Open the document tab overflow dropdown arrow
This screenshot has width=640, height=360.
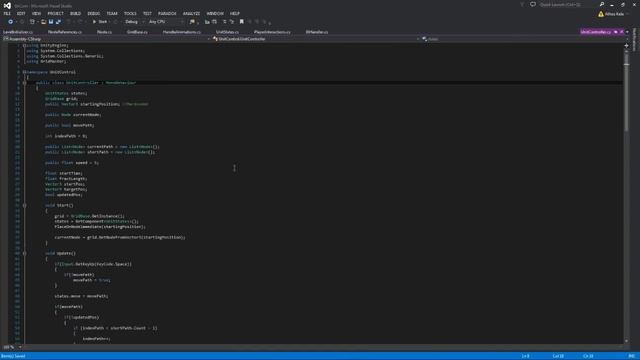(x=628, y=32)
